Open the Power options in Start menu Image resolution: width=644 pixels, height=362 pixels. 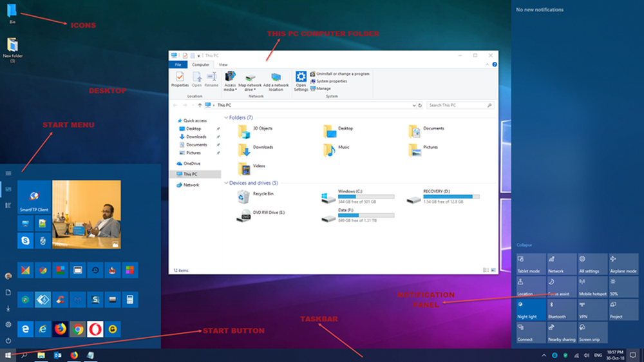8,341
